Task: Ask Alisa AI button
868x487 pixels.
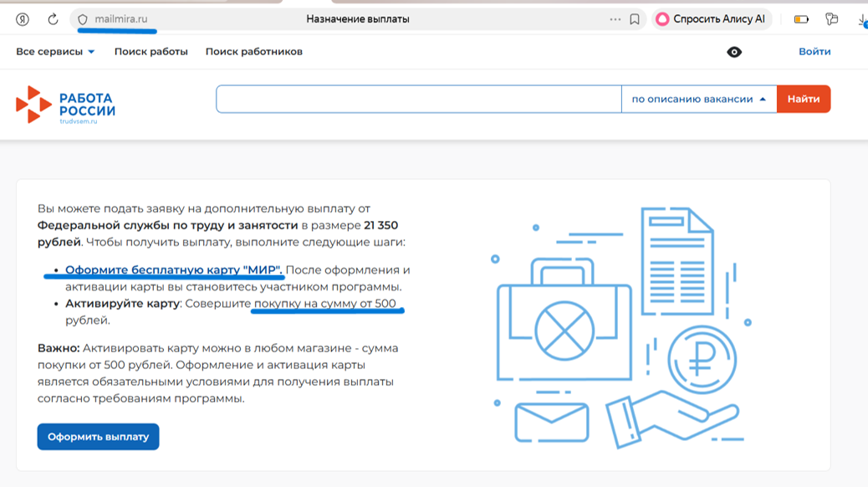Action: [711, 19]
